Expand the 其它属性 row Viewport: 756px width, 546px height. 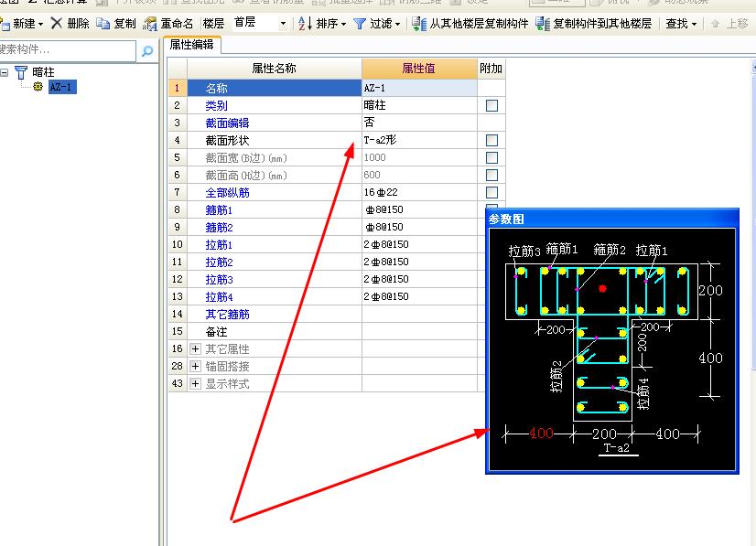[195, 348]
